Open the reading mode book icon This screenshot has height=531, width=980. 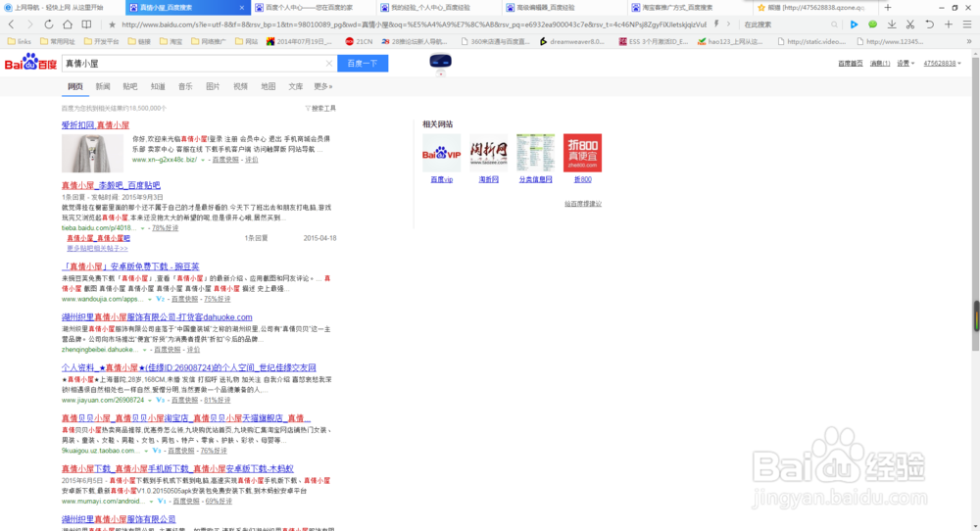(87, 24)
